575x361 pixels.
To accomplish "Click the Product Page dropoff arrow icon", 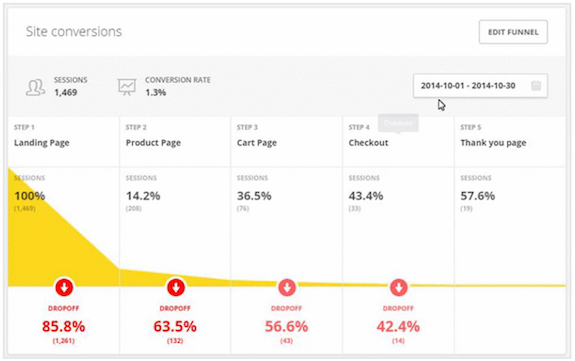I will coord(176,287).
